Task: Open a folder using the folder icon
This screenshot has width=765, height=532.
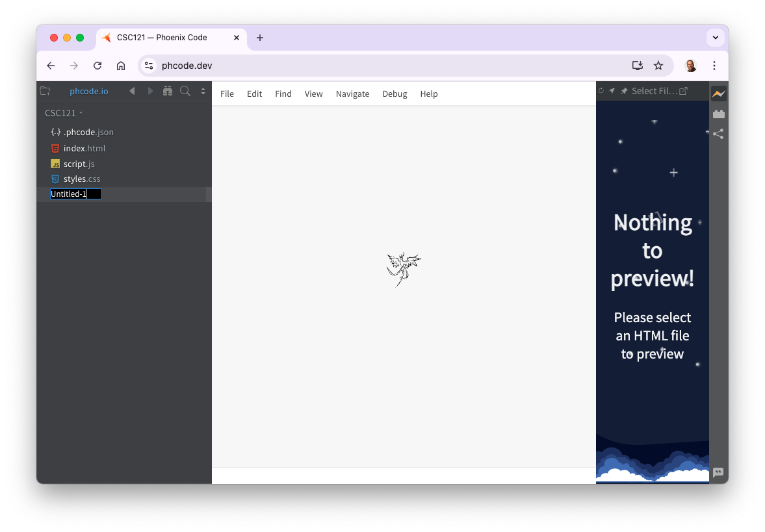Action: tap(45, 91)
